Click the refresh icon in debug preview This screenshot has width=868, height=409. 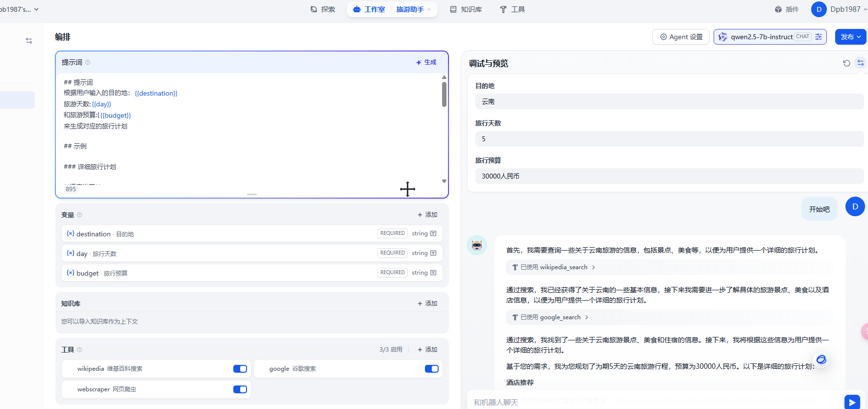846,63
